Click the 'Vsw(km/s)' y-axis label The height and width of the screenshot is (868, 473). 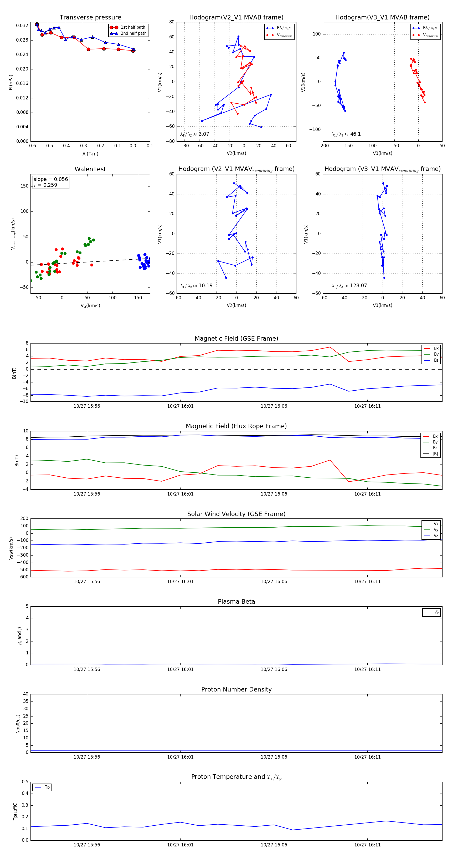tap(11, 548)
